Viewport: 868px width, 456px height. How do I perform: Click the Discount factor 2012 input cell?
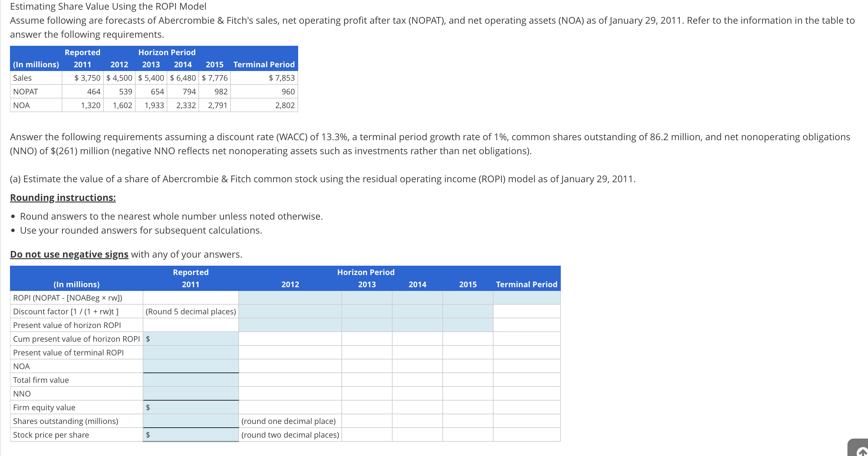coord(290,311)
